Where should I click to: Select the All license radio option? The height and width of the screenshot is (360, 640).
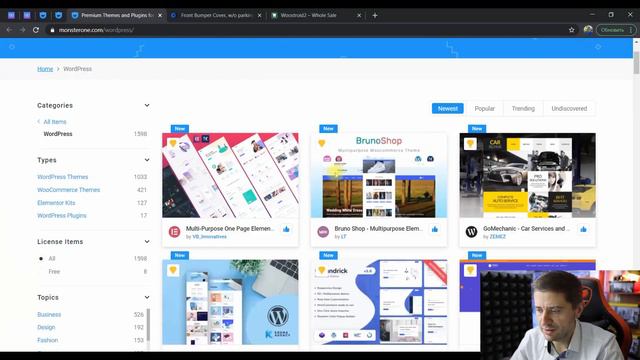41,259
